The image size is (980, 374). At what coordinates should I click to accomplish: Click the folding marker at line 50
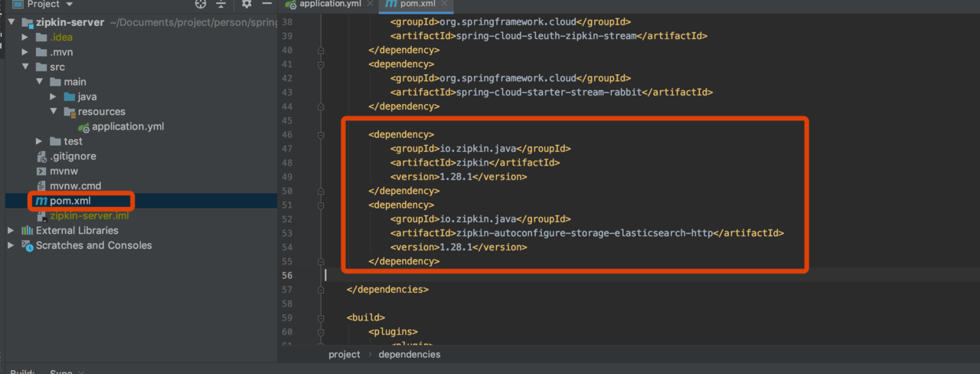coord(322,191)
